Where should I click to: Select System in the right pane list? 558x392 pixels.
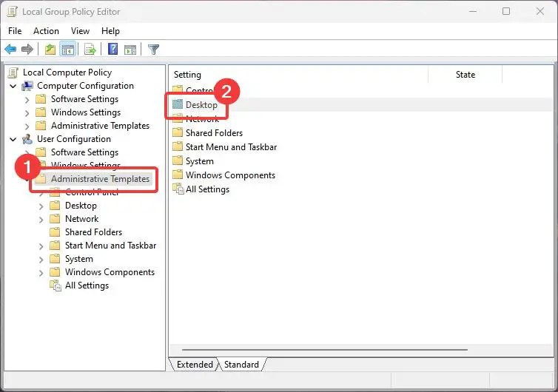pyautogui.click(x=200, y=161)
